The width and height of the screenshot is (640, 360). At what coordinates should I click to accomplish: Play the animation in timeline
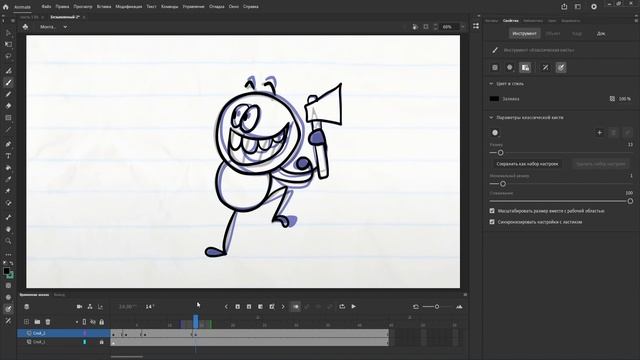[353, 307]
